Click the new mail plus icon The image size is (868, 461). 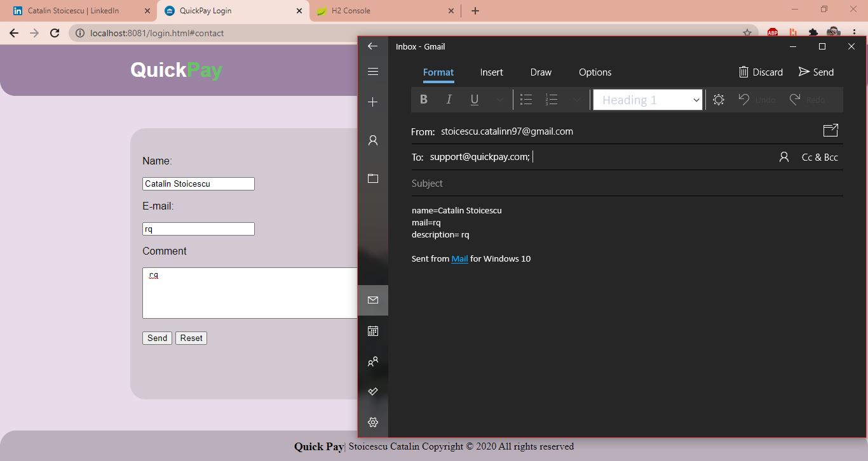tap(373, 102)
